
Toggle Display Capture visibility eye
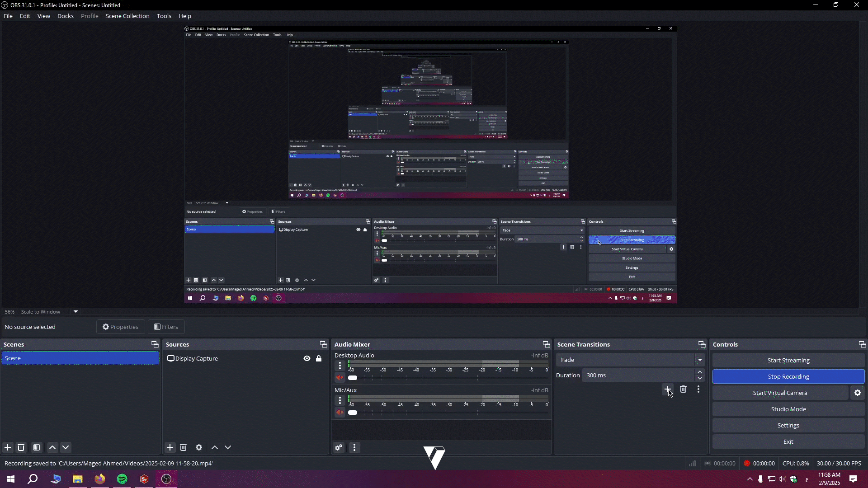tap(307, 358)
